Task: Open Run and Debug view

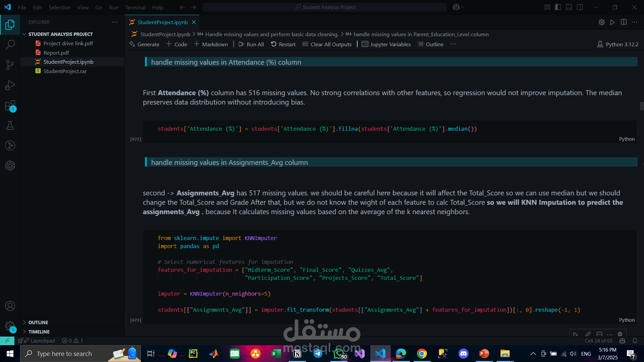Action: tap(10, 85)
